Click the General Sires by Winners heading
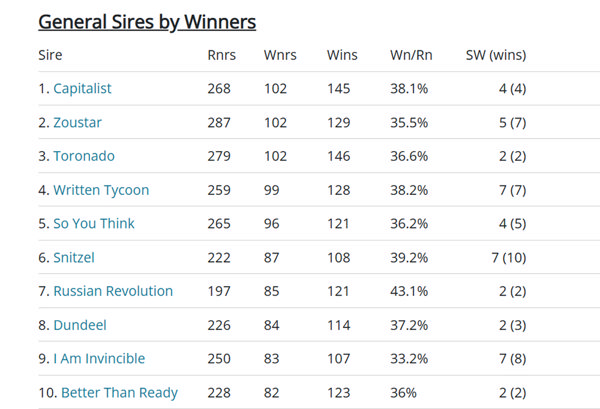 coord(147,21)
